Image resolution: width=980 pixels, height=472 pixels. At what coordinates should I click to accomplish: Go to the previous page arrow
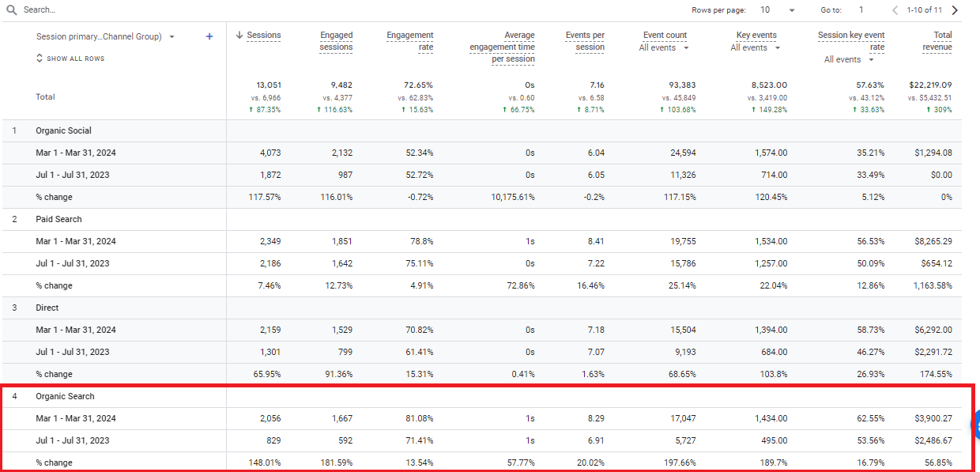[x=895, y=10]
